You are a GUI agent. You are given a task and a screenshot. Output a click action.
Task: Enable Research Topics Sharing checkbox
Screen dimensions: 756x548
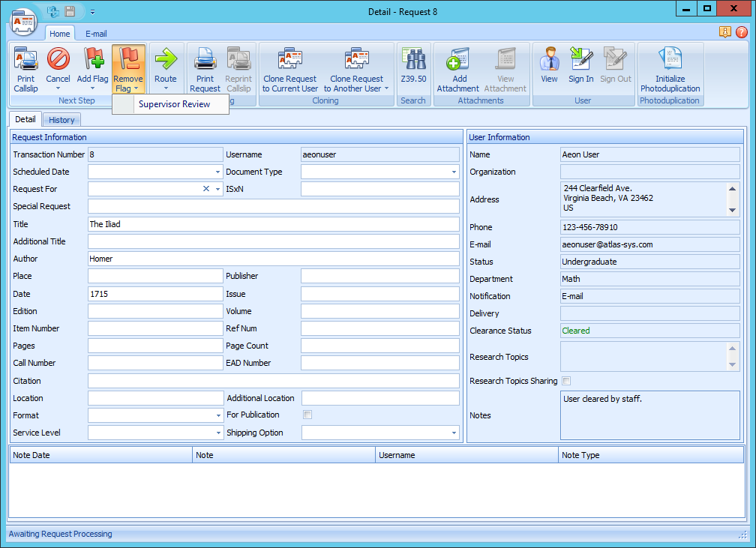pyautogui.click(x=566, y=381)
